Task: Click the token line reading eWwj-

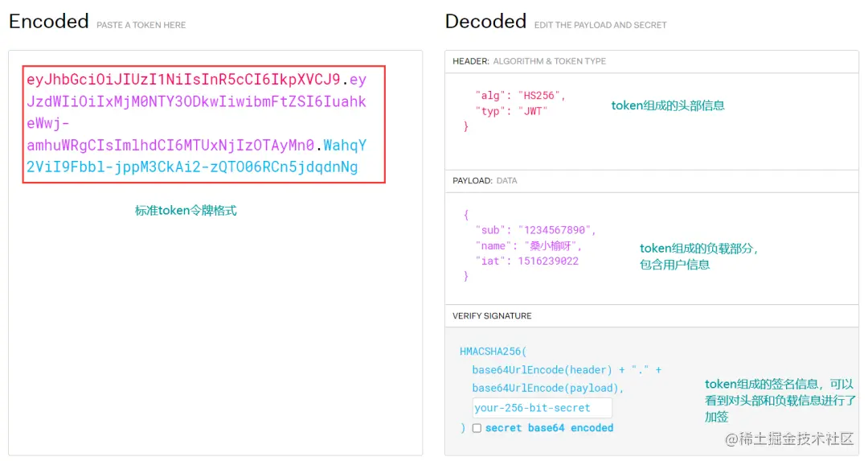Action: click(48, 123)
